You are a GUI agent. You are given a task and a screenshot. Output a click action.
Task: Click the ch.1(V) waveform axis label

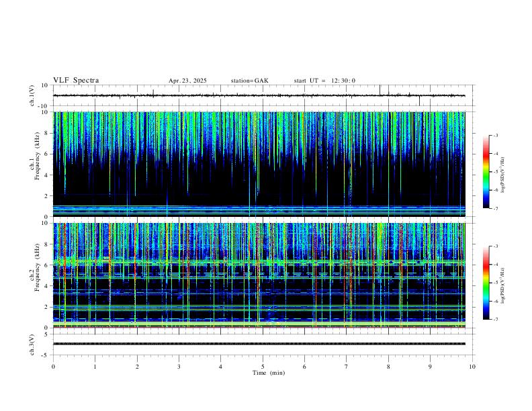(32, 95)
